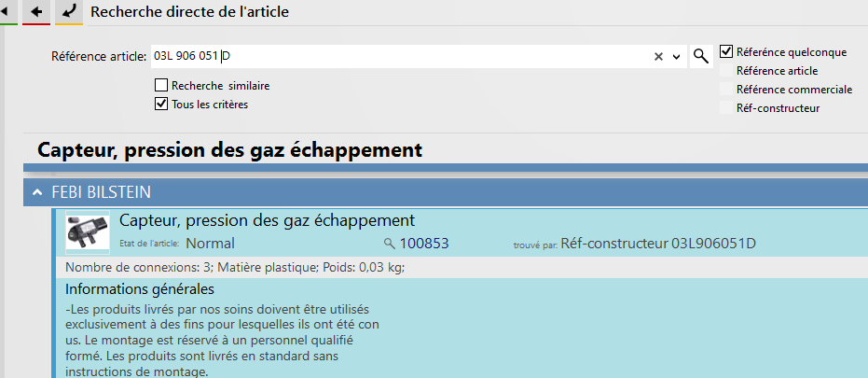Tick the Référence commerciale checkbox

[x=725, y=89]
